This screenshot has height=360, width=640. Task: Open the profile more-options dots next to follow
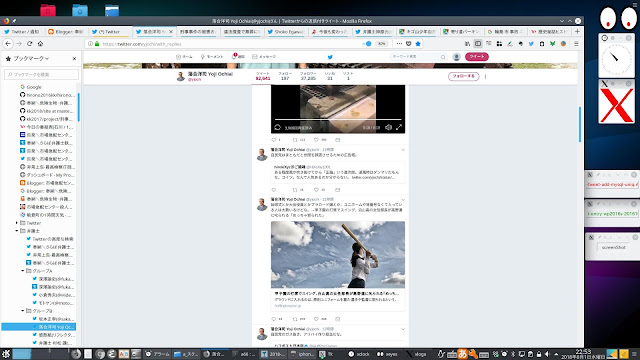[x=485, y=76]
